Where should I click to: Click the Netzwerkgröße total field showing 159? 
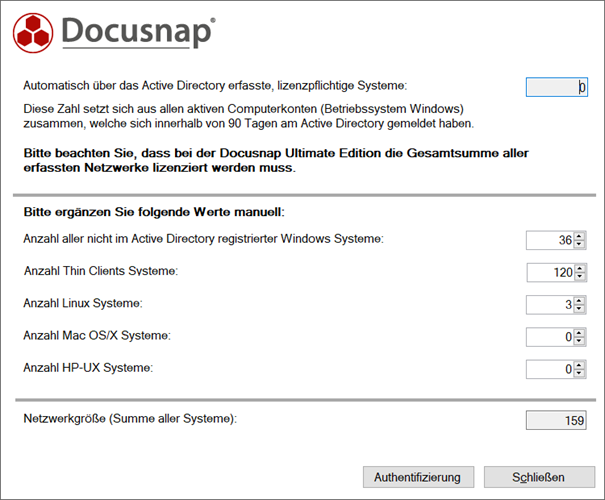click(x=556, y=420)
